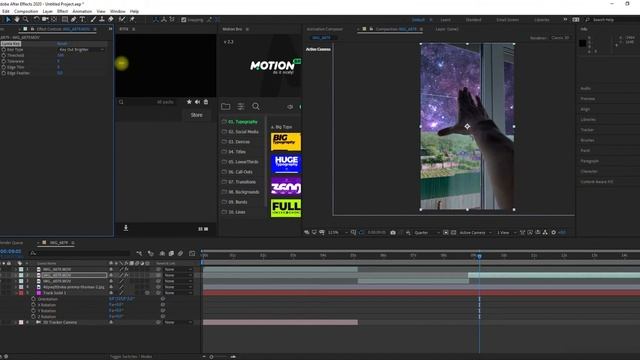This screenshot has height=360, width=640.
Task: Expand the 3D Tracker Camera layer
Action: click(x=16, y=322)
